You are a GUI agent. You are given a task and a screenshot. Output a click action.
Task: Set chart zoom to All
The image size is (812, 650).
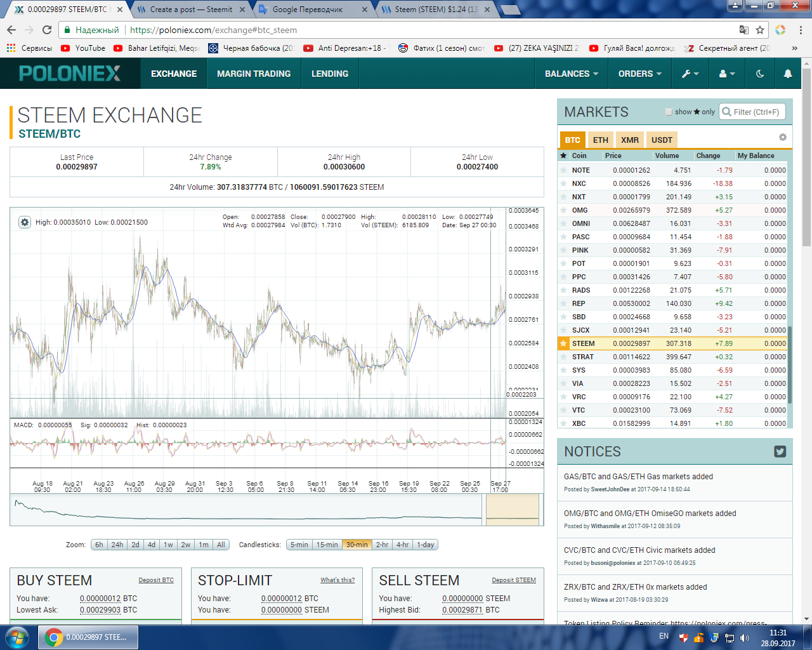221,545
